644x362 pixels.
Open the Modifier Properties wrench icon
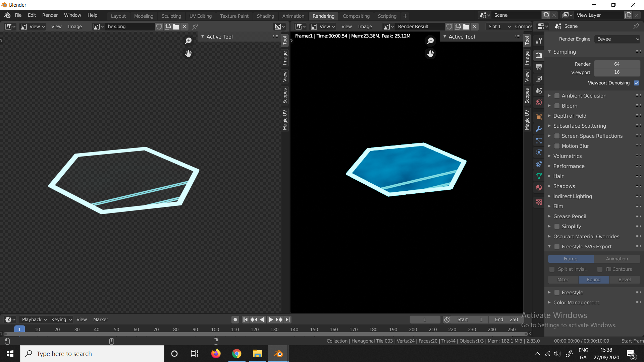[x=539, y=129]
